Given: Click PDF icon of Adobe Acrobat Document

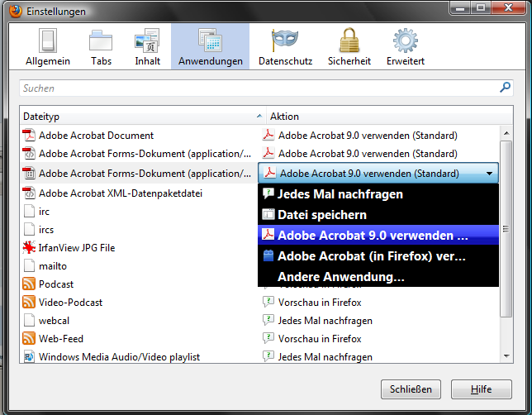Looking at the screenshot, I should pyautogui.click(x=29, y=136).
